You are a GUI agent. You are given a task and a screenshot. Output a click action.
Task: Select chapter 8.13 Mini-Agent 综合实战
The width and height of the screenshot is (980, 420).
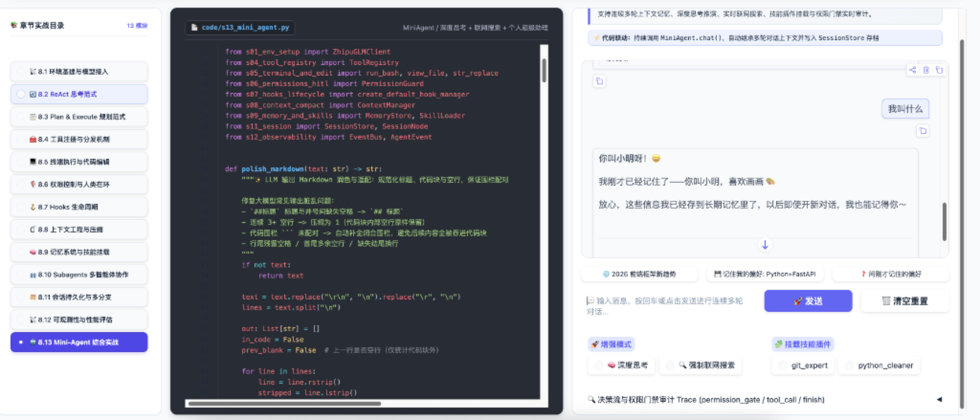coord(79,342)
